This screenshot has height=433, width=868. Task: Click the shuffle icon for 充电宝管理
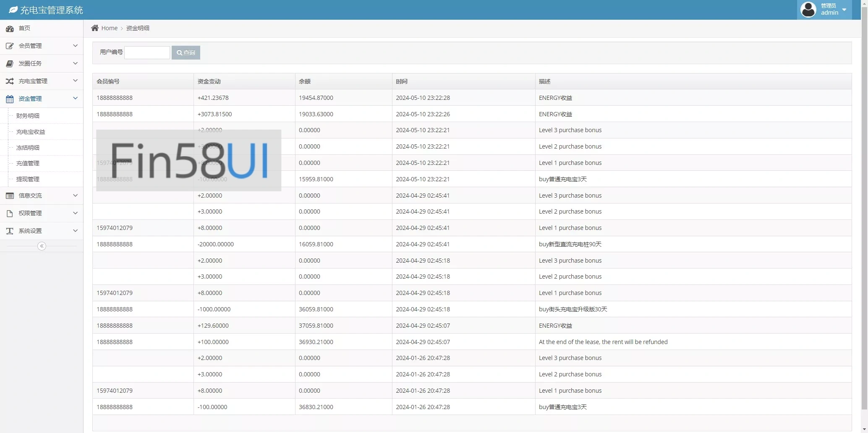coord(10,81)
